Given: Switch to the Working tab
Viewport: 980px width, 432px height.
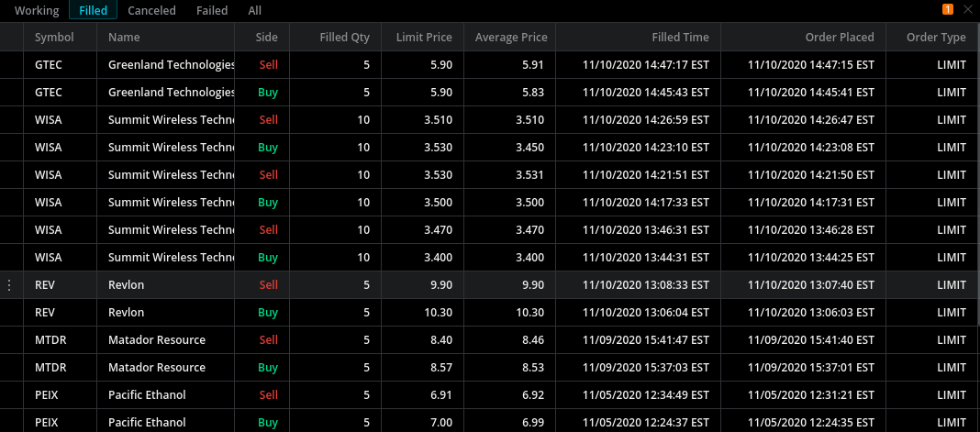Looking at the screenshot, I should click(37, 11).
